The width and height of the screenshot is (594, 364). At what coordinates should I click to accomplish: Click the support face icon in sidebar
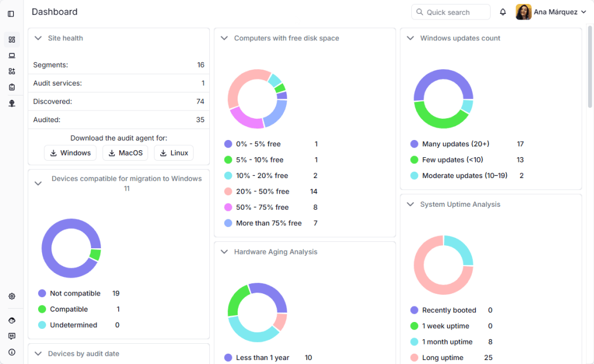[x=12, y=320]
